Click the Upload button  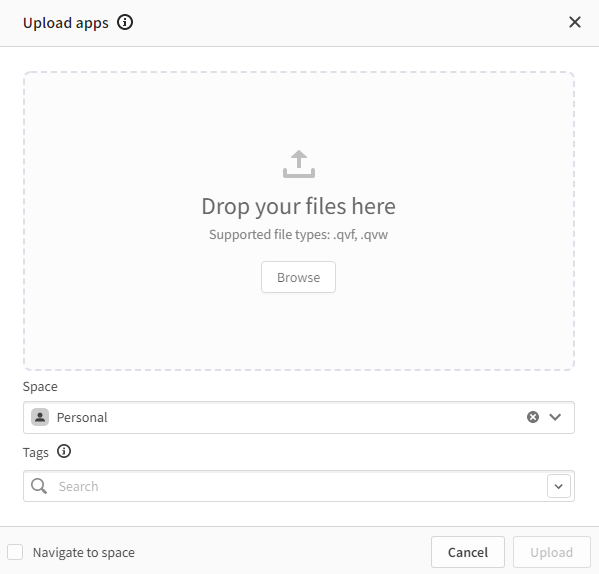[552, 552]
